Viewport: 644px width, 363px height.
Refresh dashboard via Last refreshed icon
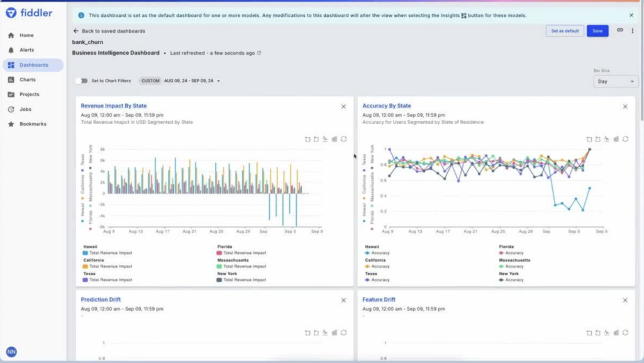coord(259,53)
